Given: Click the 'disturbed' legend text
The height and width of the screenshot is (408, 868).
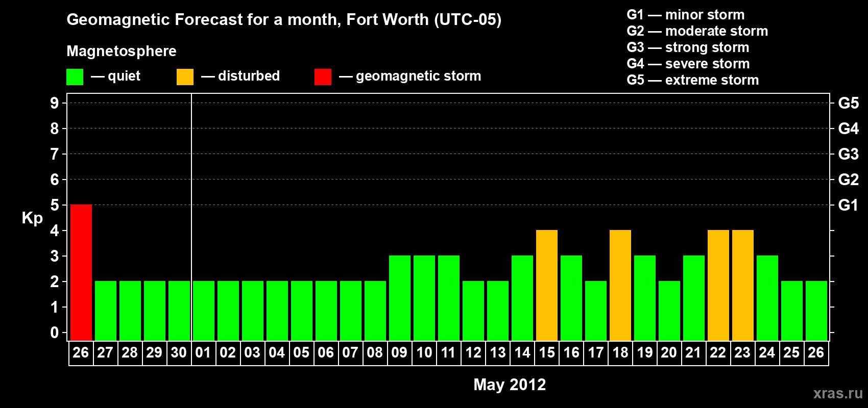Looking at the screenshot, I should 249,76.
